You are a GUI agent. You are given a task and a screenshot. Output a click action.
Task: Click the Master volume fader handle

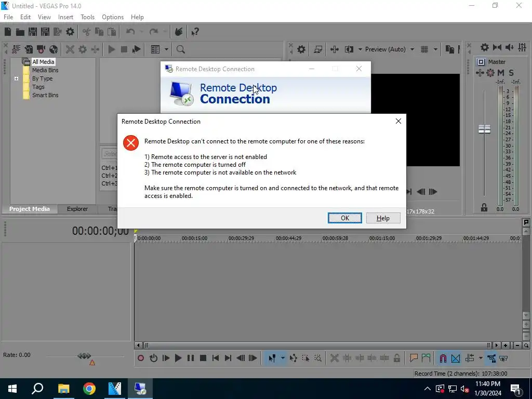click(x=485, y=129)
